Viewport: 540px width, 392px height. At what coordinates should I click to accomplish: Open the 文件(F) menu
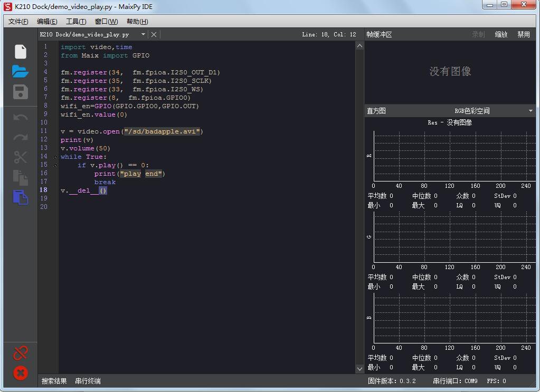click(18, 21)
